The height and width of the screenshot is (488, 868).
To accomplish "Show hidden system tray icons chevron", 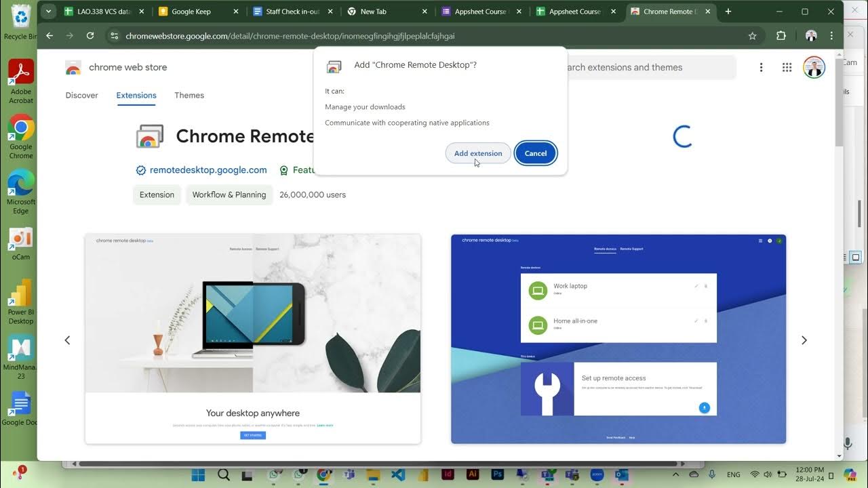I will tap(677, 475).
